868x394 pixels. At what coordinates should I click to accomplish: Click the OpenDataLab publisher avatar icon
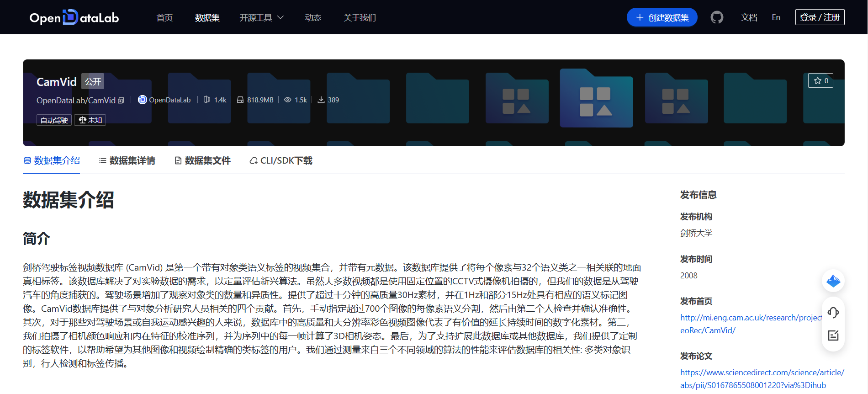point(143,100)
